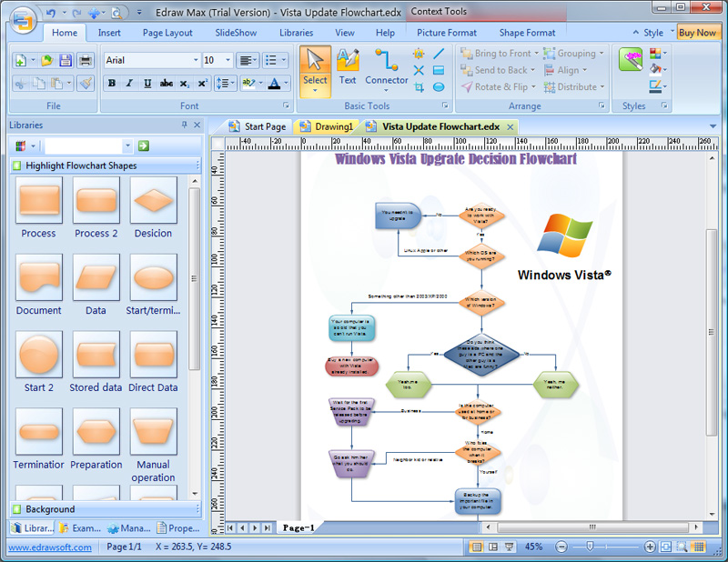728x562 pixels.
Task: Click the Print icon in the File group
Action: tap(85, 60)
